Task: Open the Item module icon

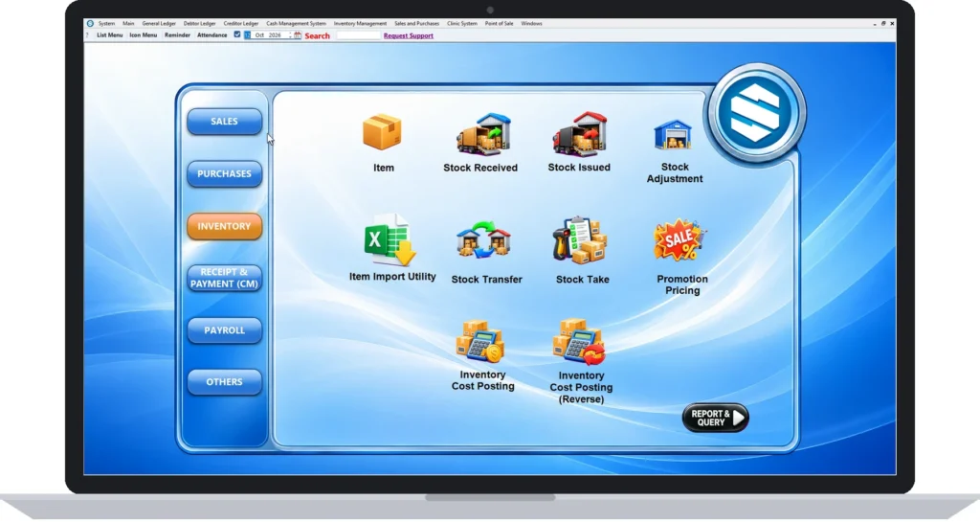Action: coord(382,132)
